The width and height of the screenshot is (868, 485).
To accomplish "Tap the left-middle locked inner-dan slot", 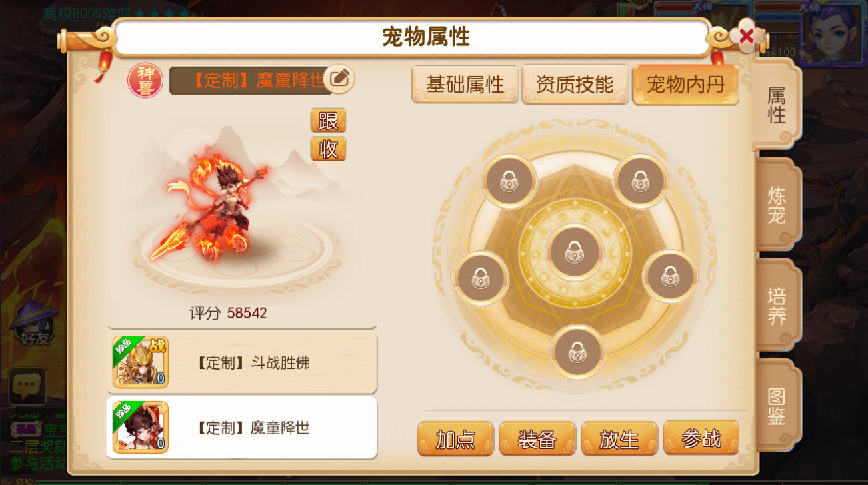I will coord(481,278).
